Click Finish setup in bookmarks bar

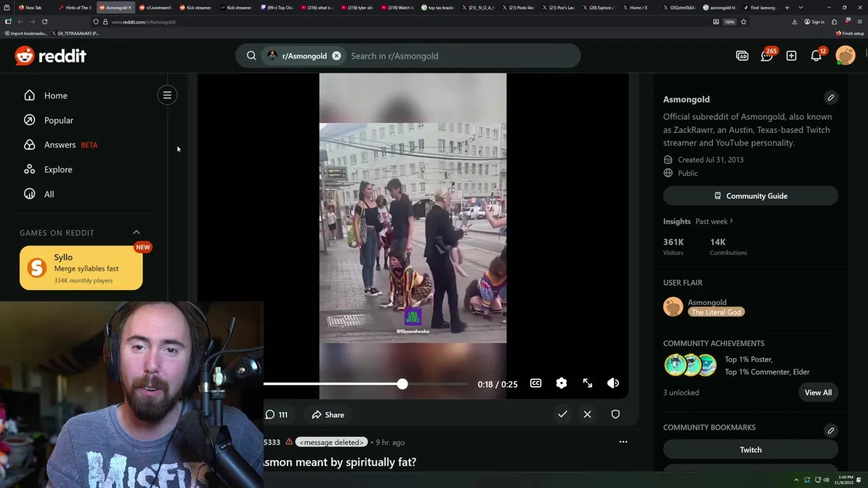[850, 33]
